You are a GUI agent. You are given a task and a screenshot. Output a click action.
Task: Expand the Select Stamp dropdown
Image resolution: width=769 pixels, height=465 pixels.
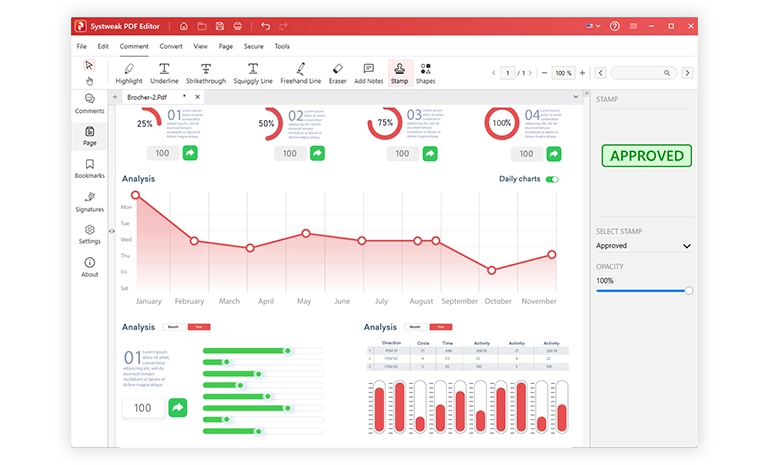[x=643, y=246]
